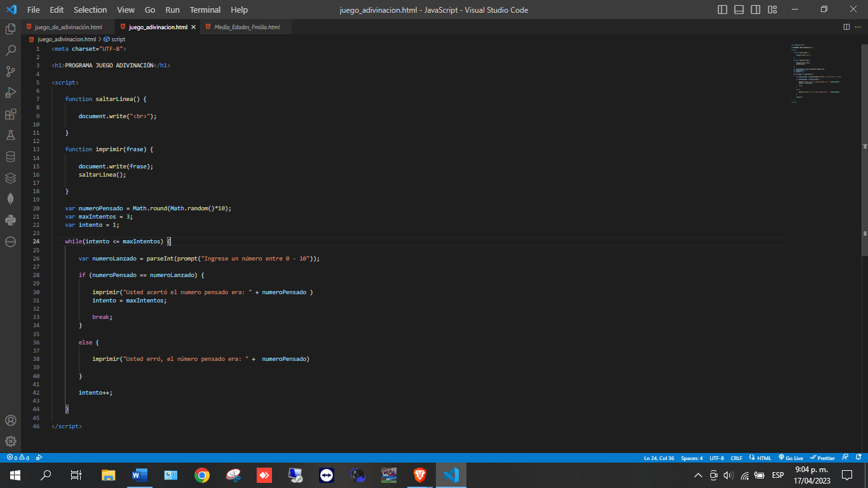Open Google Chrome from taskbar
Image resolution: width=868 pixels, height=488 pixels.
pyautogui.click(x=202, y=475)
